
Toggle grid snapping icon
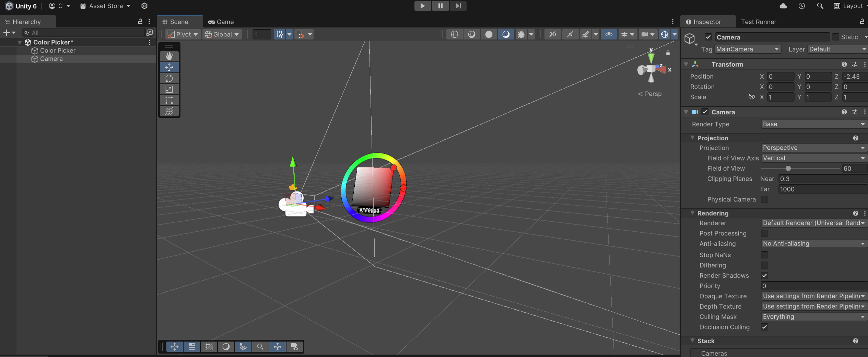point(280,34)
